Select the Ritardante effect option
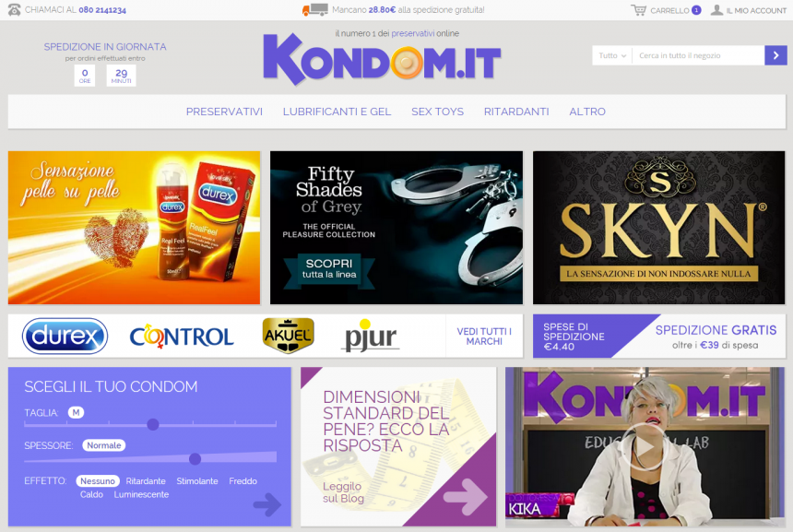The image size is (793, 532). 146,481
